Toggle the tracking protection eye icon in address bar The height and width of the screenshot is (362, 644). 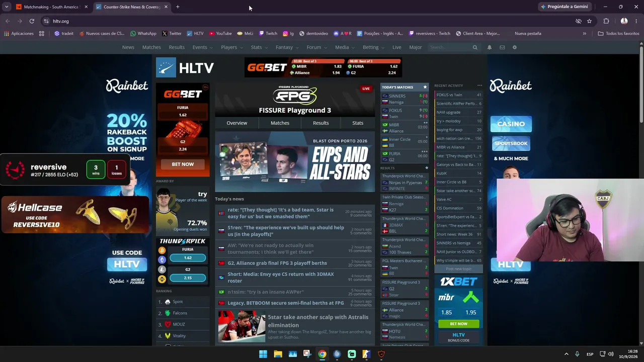point(579,21)
